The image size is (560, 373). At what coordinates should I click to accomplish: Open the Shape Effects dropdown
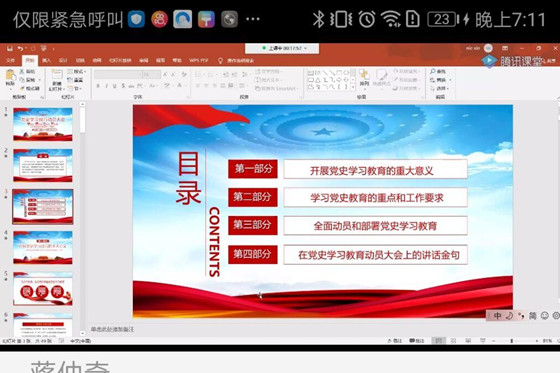tap(406, 88)
